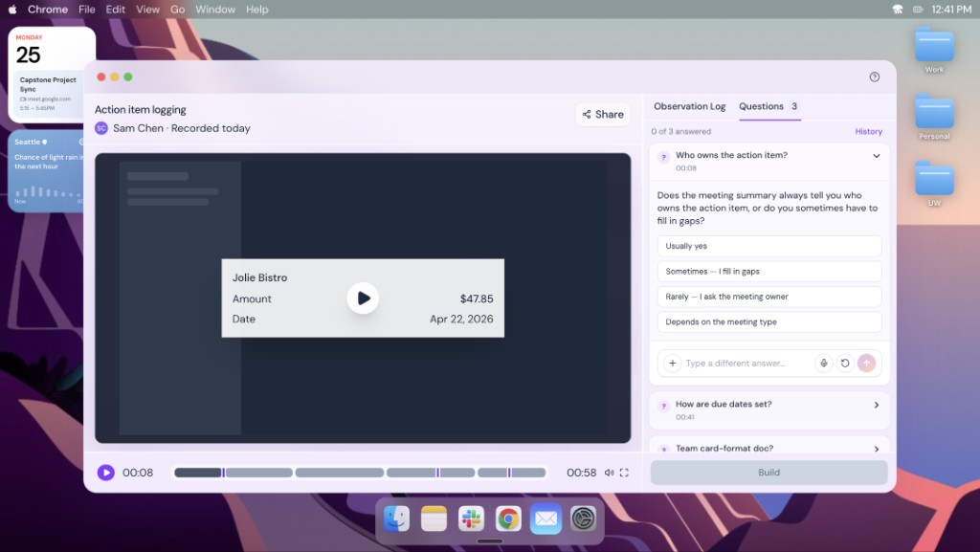The height and width of the screenshot is (552, 980).
Task: Click the last purple timeline marker
Action: coord(509,473)
